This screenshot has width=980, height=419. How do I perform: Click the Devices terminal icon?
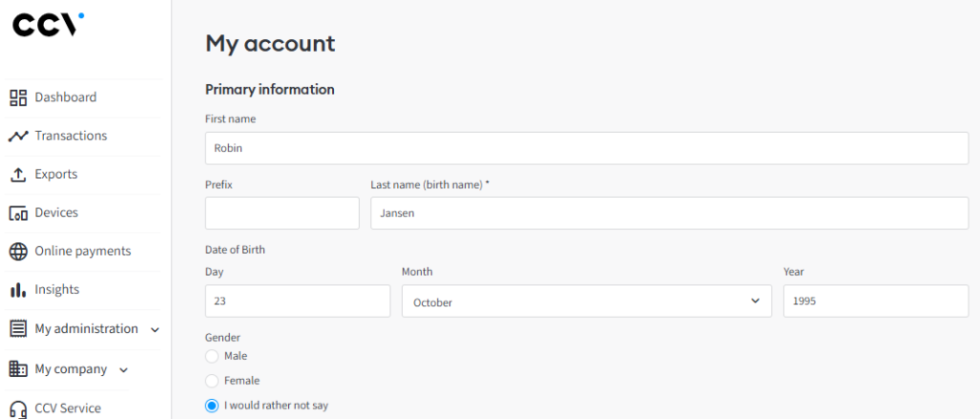click(x=18, y=213)
